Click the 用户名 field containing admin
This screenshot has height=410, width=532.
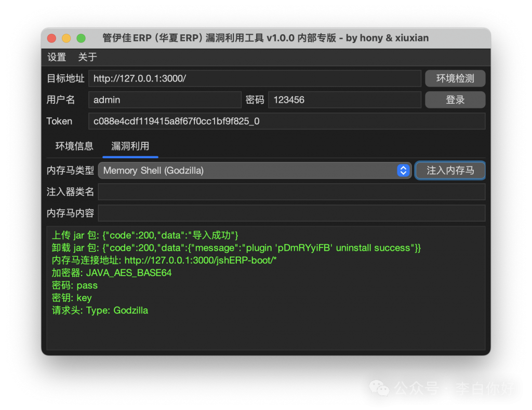pos(165,100)
